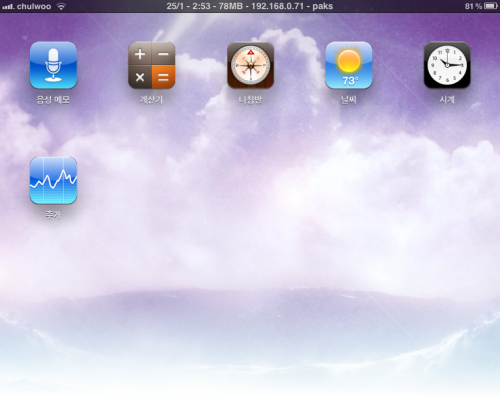Viewport: 500px width, 398px height.
Task: Tap the 81 % battery percentage
Action: (x=474, y=6)
